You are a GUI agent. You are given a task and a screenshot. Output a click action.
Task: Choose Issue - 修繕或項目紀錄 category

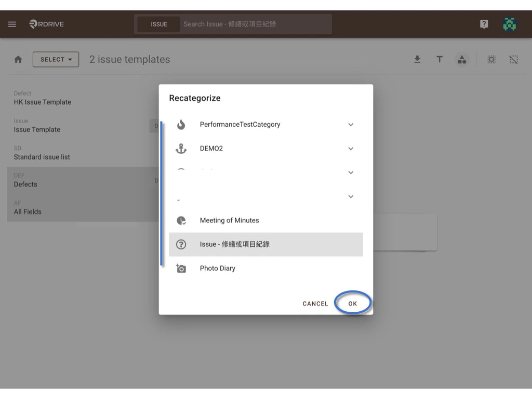[266, 244]
